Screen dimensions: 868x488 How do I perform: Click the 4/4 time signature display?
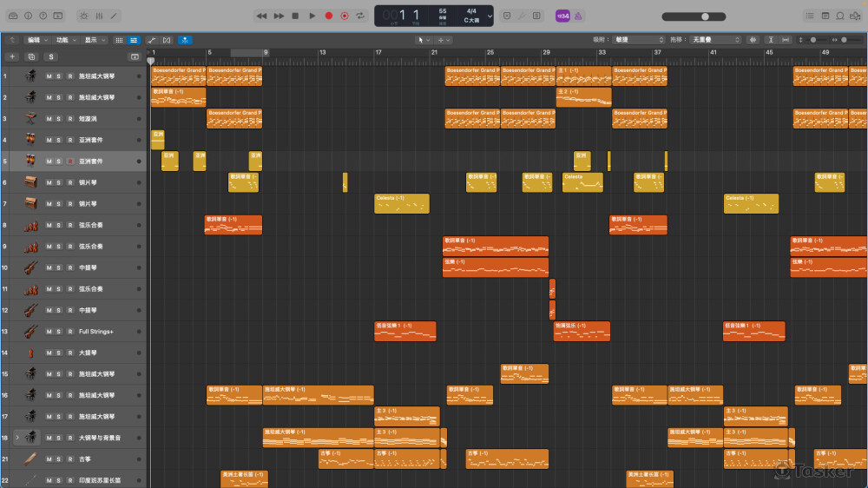(471, 11)
